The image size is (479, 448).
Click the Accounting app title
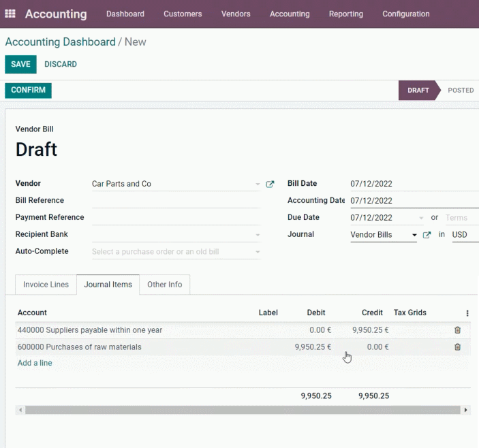[56, 14]
